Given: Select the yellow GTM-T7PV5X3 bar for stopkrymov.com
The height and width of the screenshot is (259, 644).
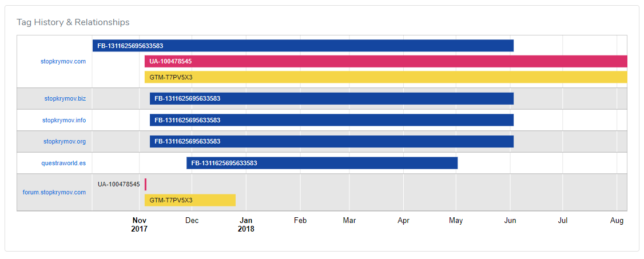Looking at the screenshot, I should [386, 77].
